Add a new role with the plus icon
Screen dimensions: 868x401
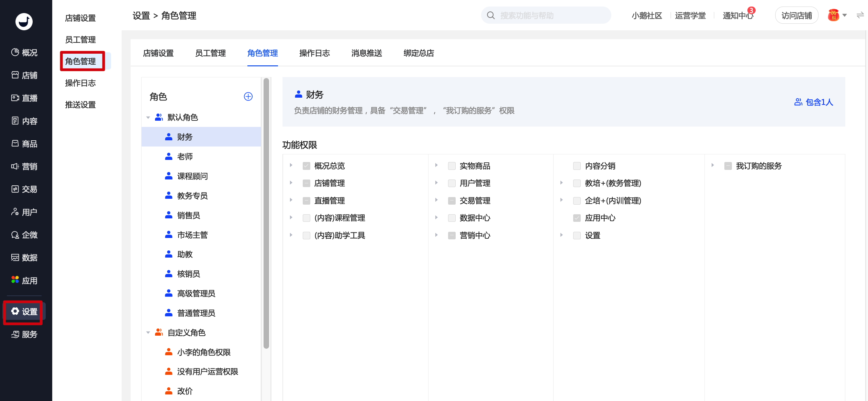point(248,97)
